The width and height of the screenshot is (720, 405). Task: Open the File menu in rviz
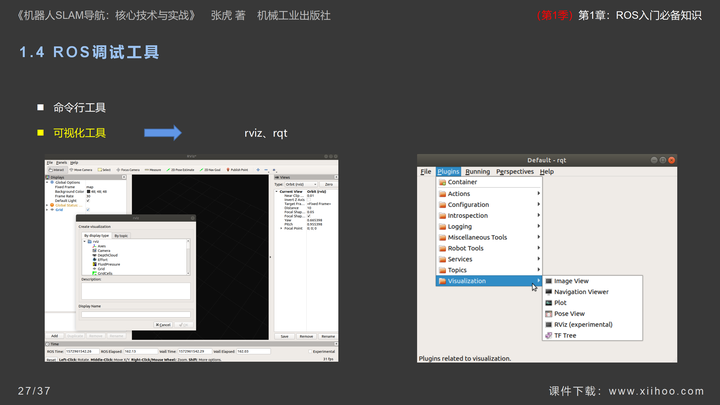(x=50, y=163)
